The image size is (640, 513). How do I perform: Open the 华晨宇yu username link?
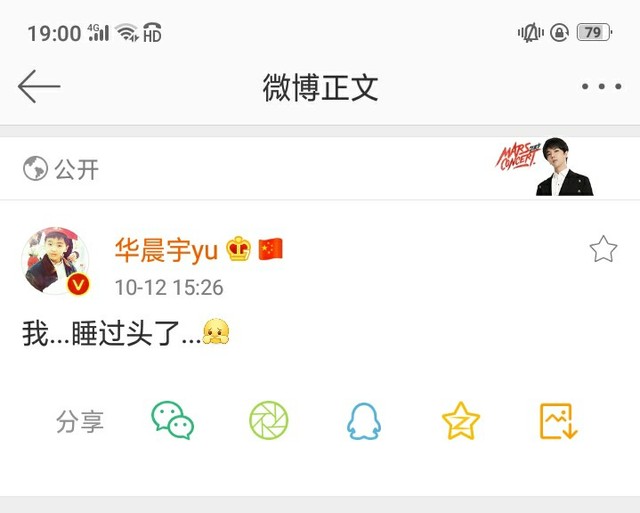tap(167, 250)
